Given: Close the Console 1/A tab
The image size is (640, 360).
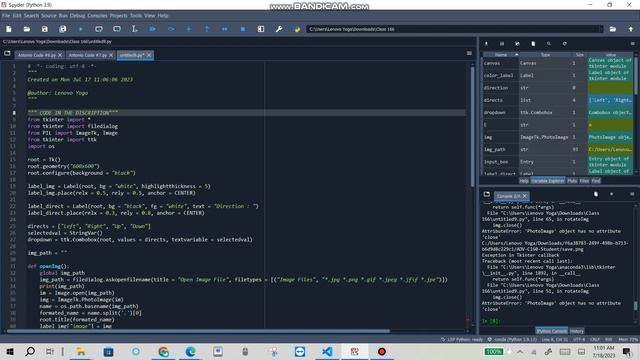Looking at the screenshot, I should point(525,196).
